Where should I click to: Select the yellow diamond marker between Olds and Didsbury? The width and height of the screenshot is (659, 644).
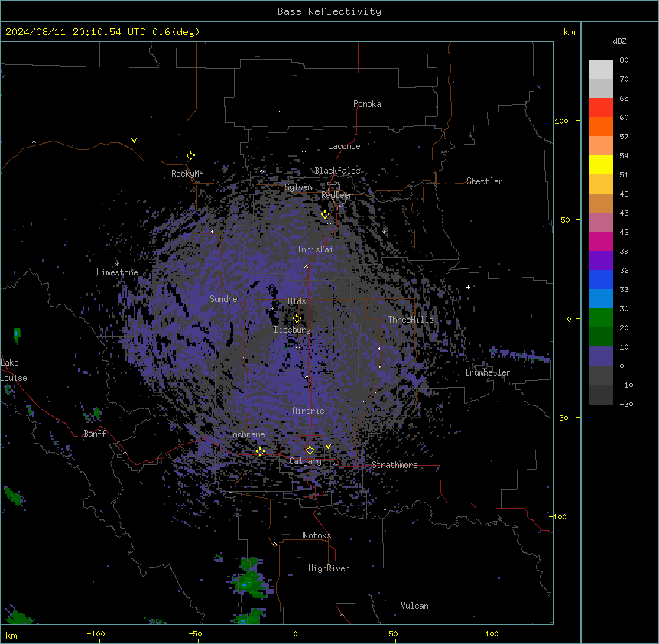click(x=297, y=319)
